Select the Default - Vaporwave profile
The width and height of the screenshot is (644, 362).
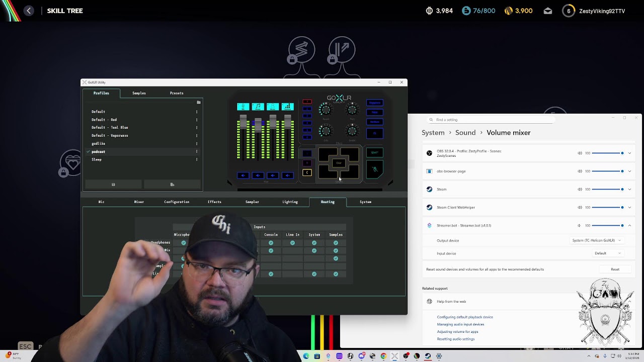pos(110,136)
